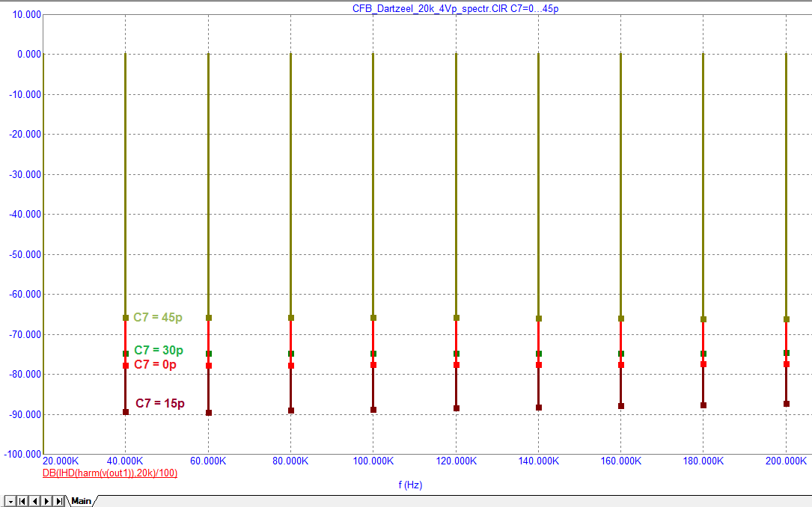Click the -20.000 y-axis label

point(25,134)
